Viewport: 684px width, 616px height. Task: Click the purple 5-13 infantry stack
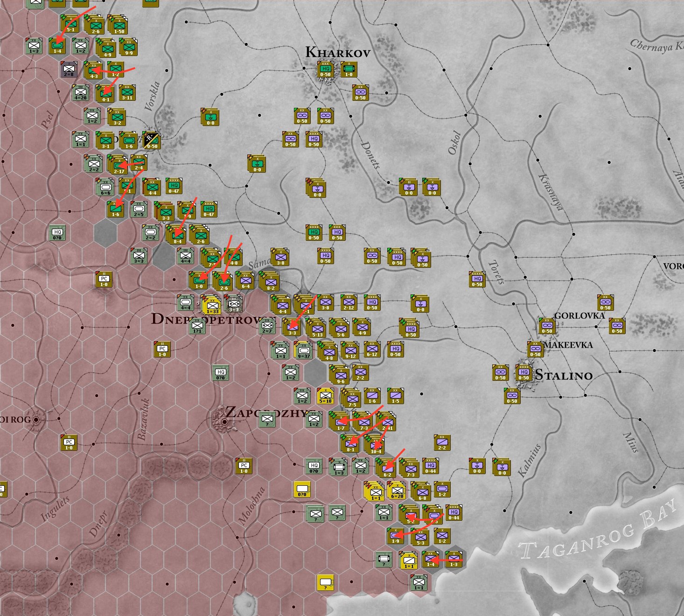point(317,328)
